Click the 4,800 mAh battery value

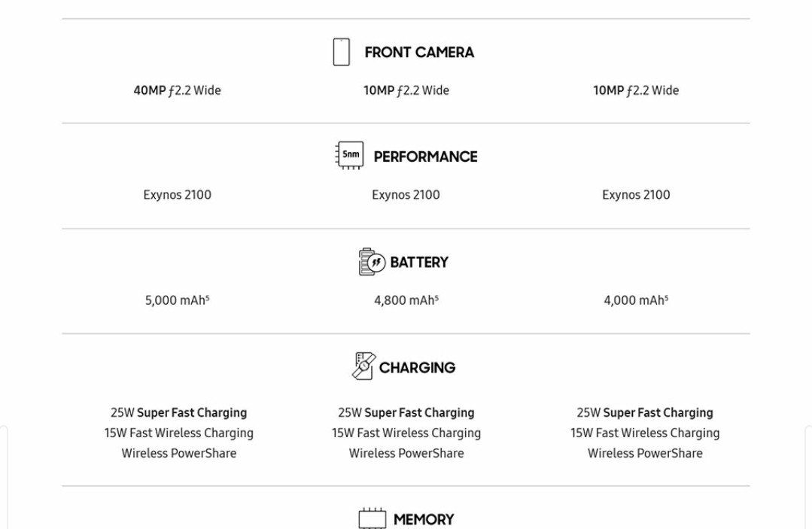pyautogui.click(x=406, y=300)
